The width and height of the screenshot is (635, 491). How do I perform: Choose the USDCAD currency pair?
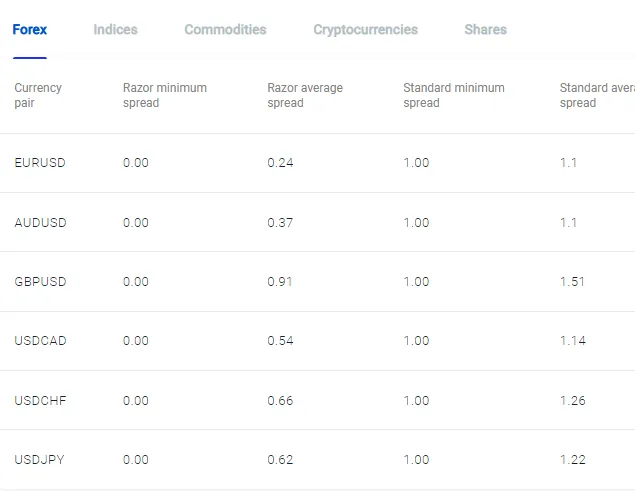41,341
